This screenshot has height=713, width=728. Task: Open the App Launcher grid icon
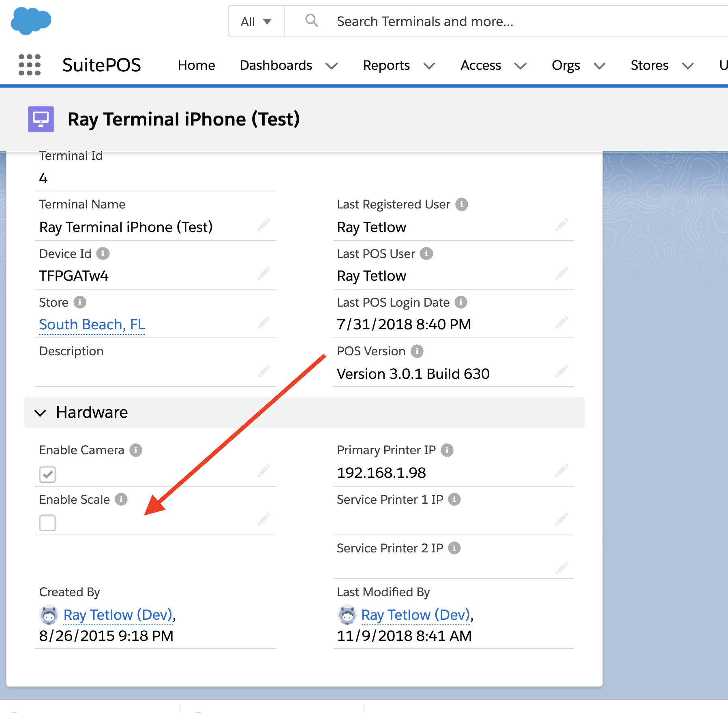click(x=30, y=65)
